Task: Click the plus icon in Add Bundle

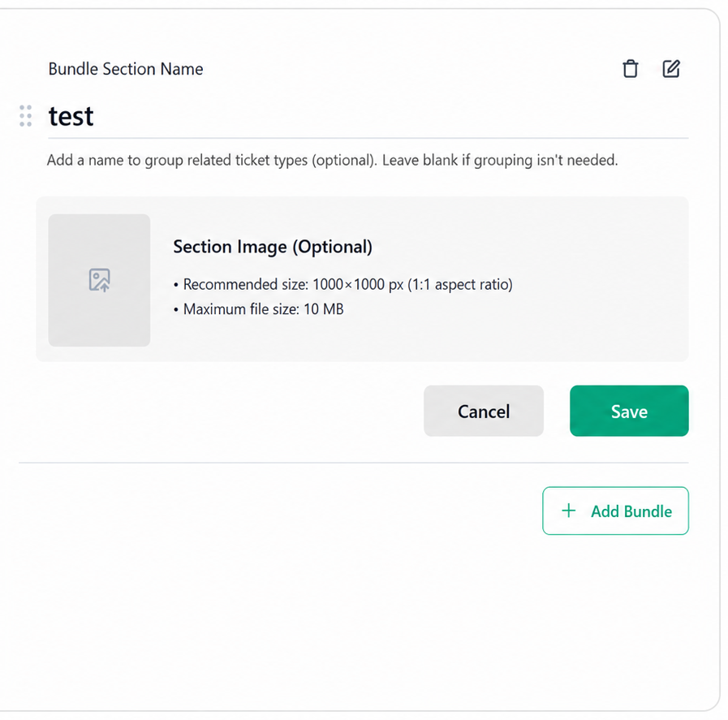Action: 568,511
